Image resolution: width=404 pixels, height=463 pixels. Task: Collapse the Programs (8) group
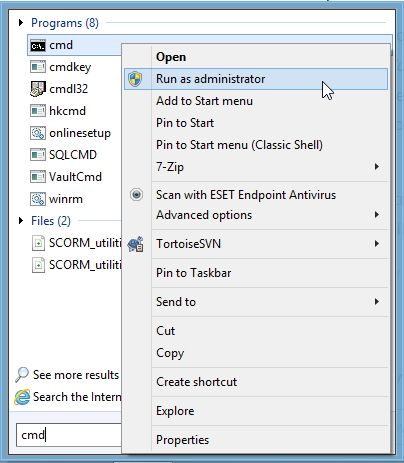tap(21, 23)
